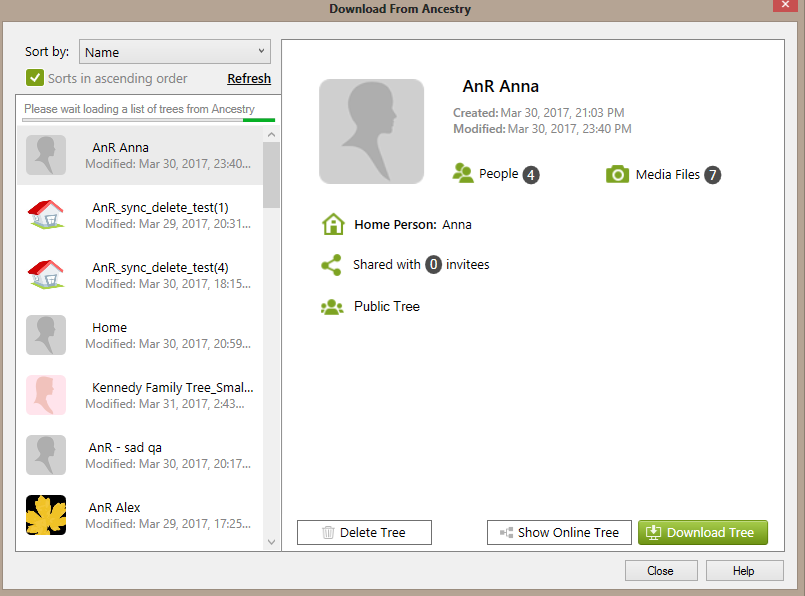Click the large profile silhouette in the details pane
This screenshot has width=805, height=596.
pyautogui.click(x=372, y=131)
